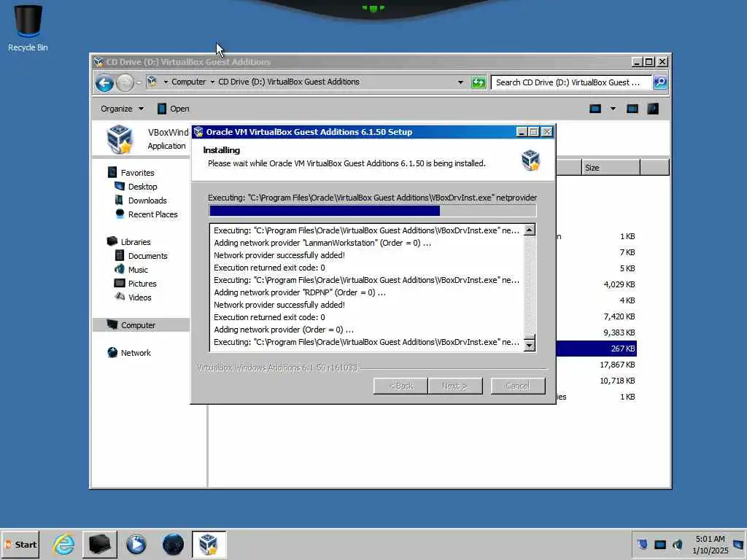Select the Computer breadcrumb in the address bar
Viewport: 747px width, 560px height.
click(x=189, y=82)
